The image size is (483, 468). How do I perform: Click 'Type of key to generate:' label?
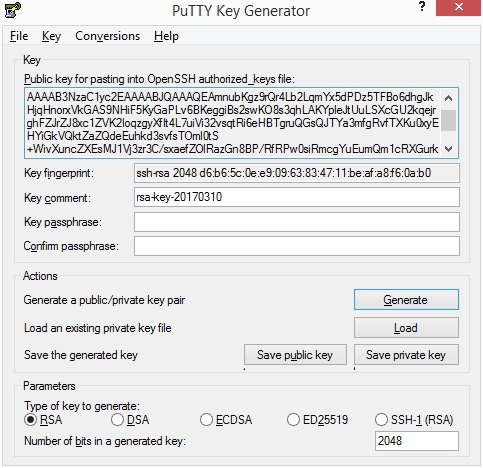(x=82, y=406)
